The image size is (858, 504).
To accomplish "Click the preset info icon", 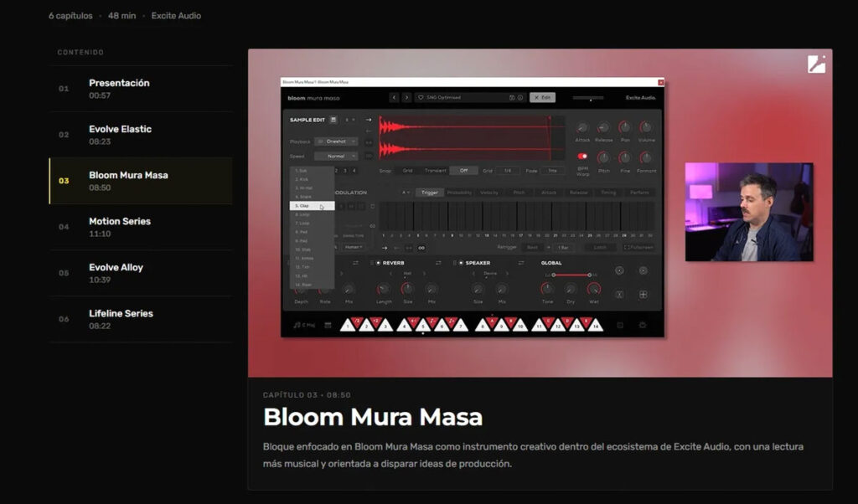I will (x=520, y=97).
